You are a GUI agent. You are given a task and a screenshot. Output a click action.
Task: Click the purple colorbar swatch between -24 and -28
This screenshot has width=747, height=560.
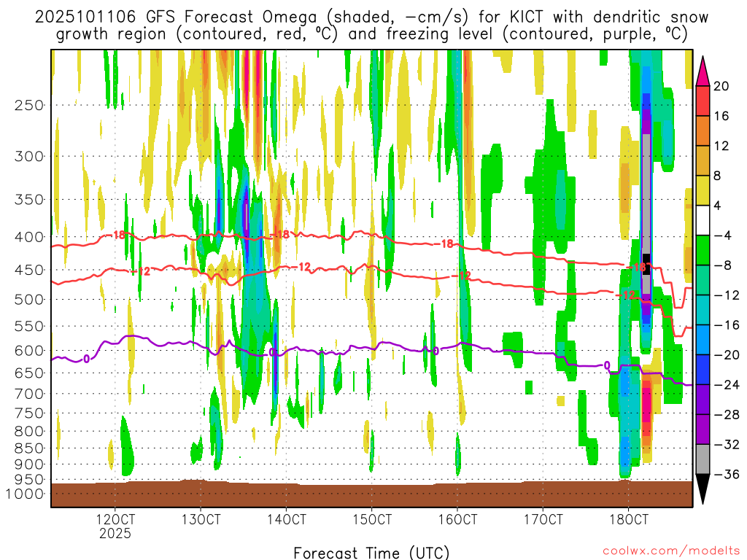tap(703, 400)
